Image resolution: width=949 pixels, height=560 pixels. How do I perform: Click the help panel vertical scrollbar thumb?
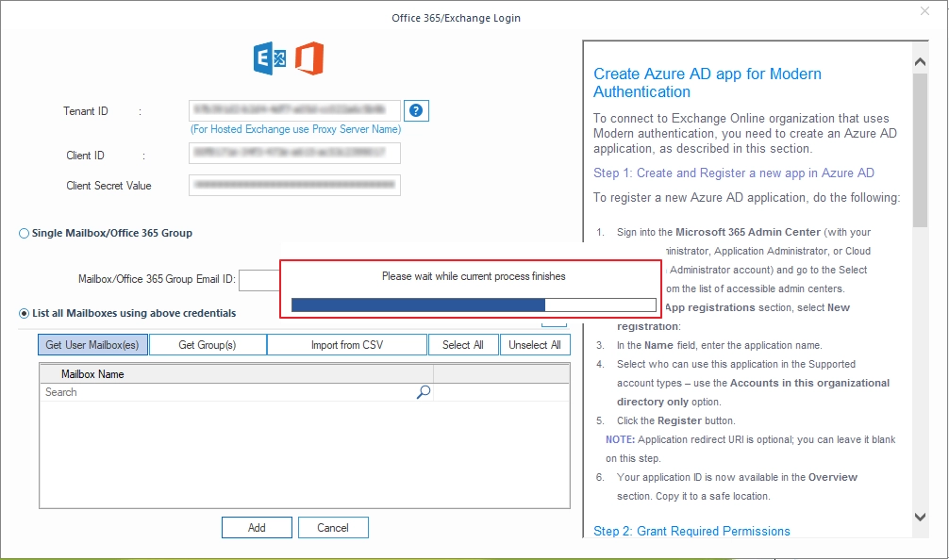[920, 150]
